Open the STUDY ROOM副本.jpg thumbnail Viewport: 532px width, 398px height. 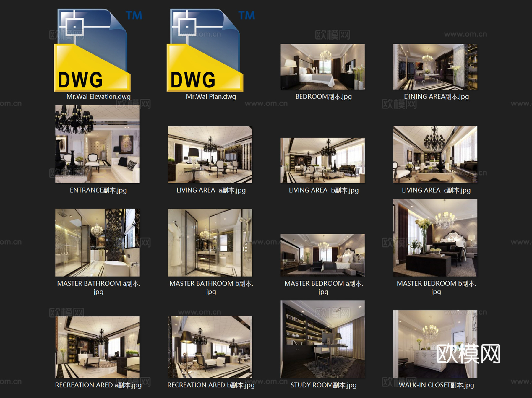coord(322,339)
